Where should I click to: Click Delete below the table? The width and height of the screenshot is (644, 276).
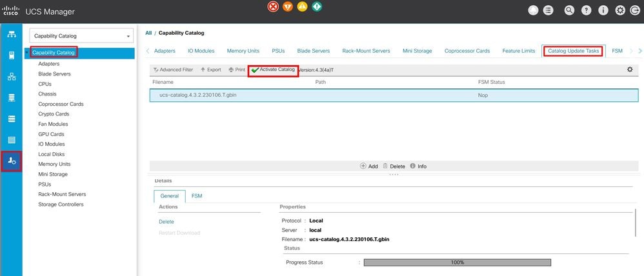click(x=394, y=166)
